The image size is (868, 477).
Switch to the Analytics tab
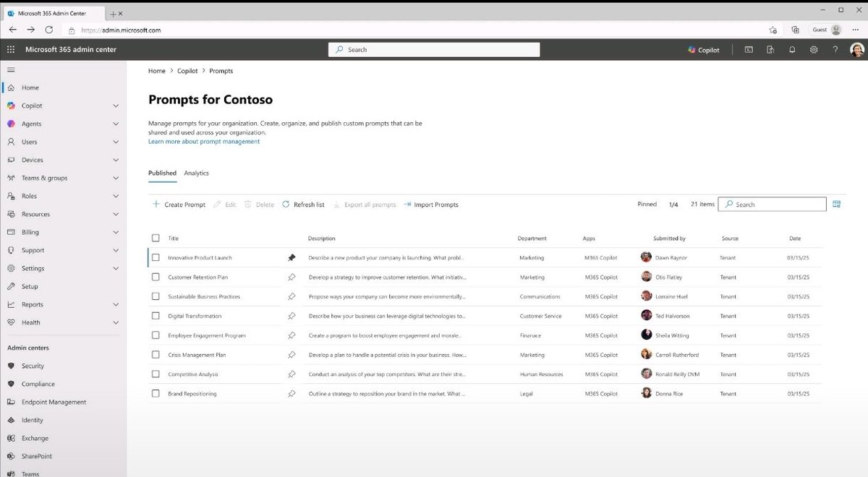click(x=196, y=173)
